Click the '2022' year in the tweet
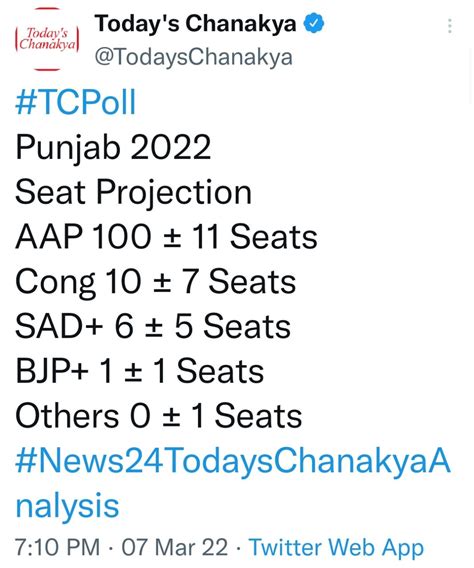 [171, 147]
